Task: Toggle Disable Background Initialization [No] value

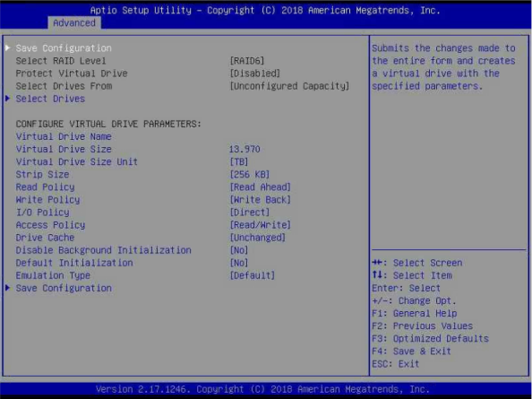Action: click(x=239, y=250)
